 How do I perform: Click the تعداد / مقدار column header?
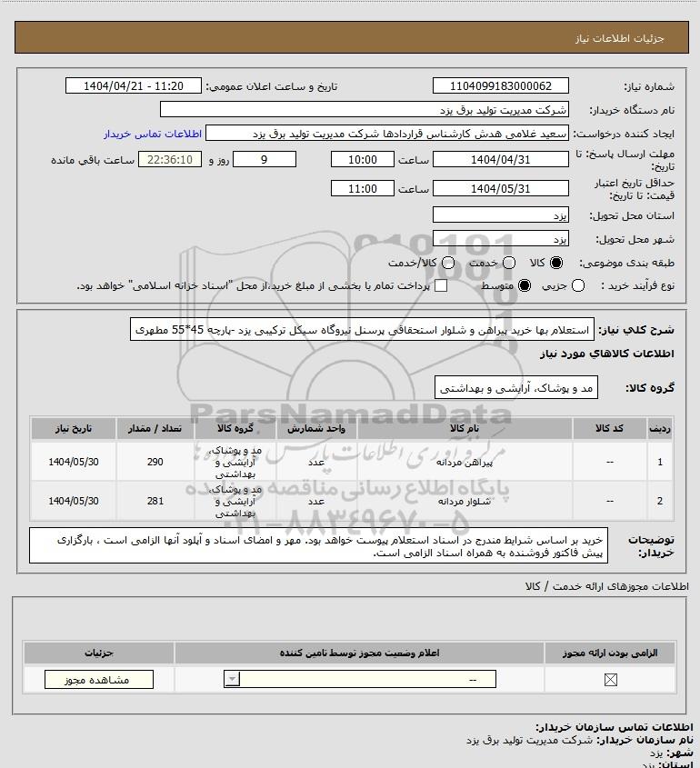click(x=155, y=429)
